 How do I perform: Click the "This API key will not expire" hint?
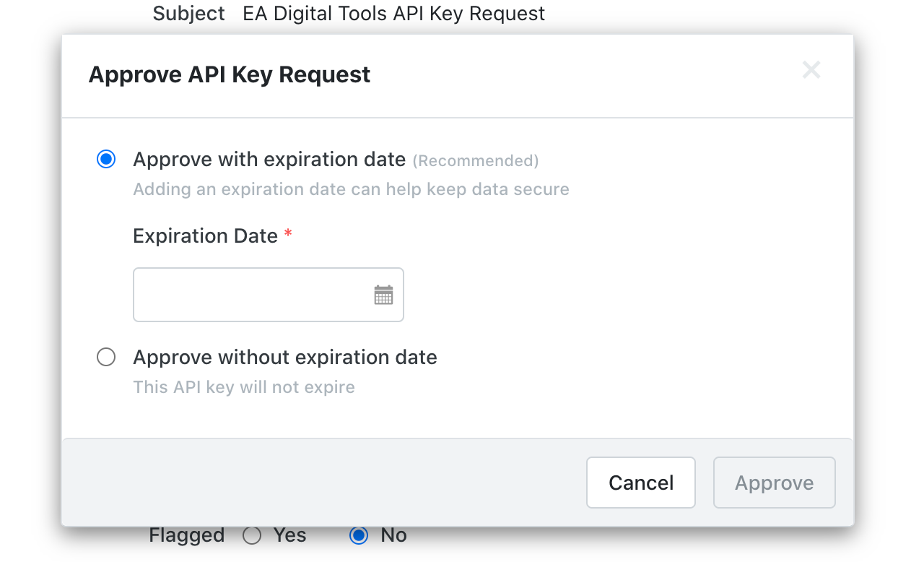point(244,387)
